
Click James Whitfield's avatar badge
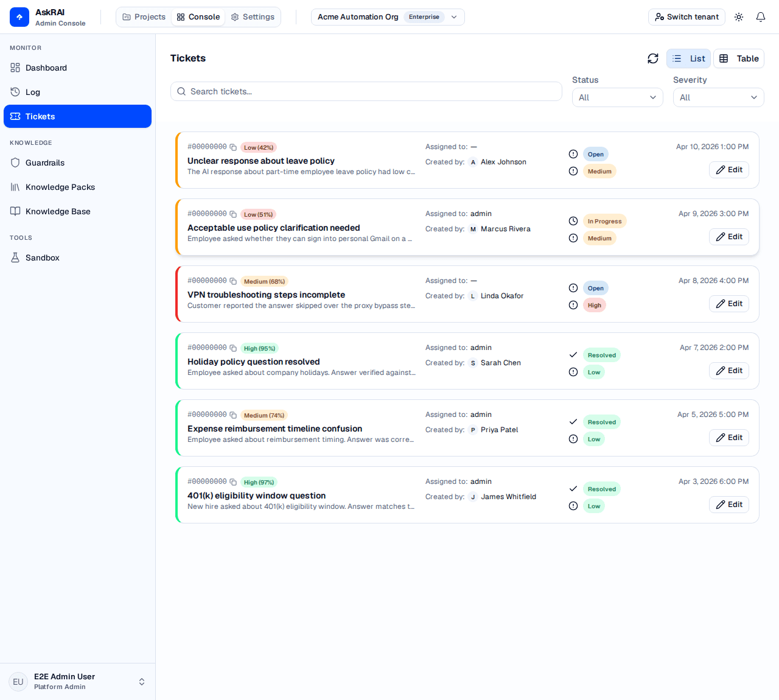click(x=473, y=497)
